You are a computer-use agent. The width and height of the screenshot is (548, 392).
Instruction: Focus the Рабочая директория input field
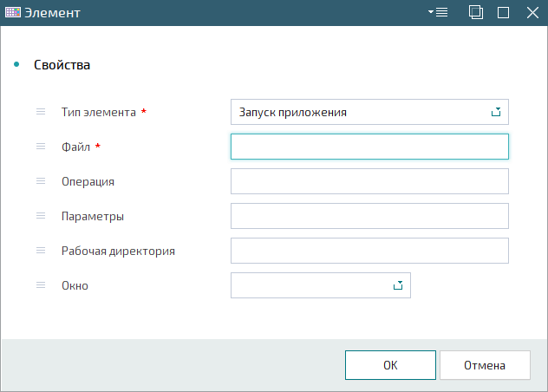click(369, 251)
